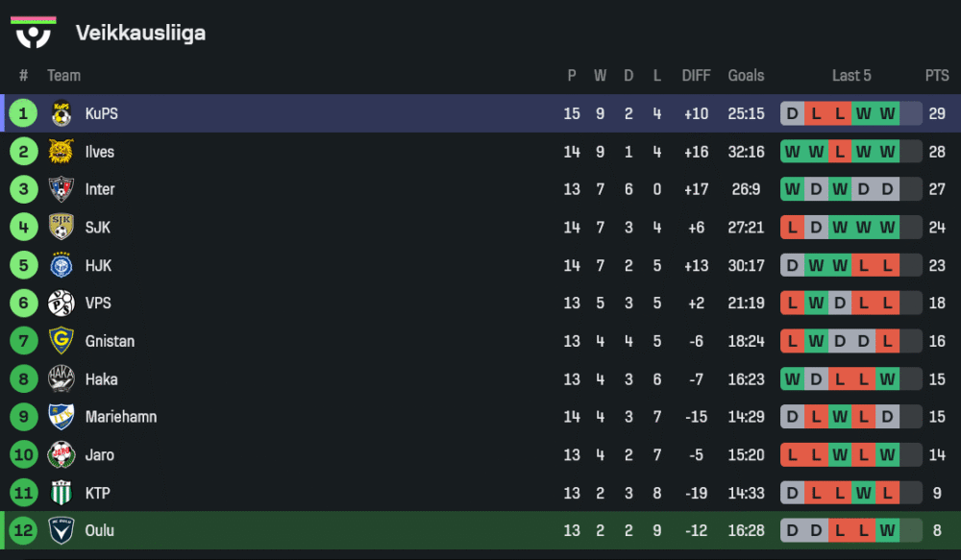Click the Last 5 column header

(851, 76)
